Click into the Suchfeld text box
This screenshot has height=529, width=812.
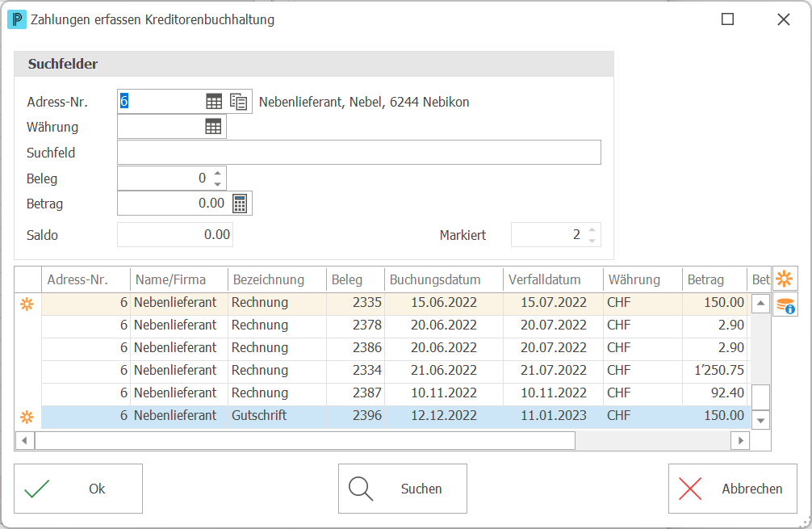coord(359,153)
